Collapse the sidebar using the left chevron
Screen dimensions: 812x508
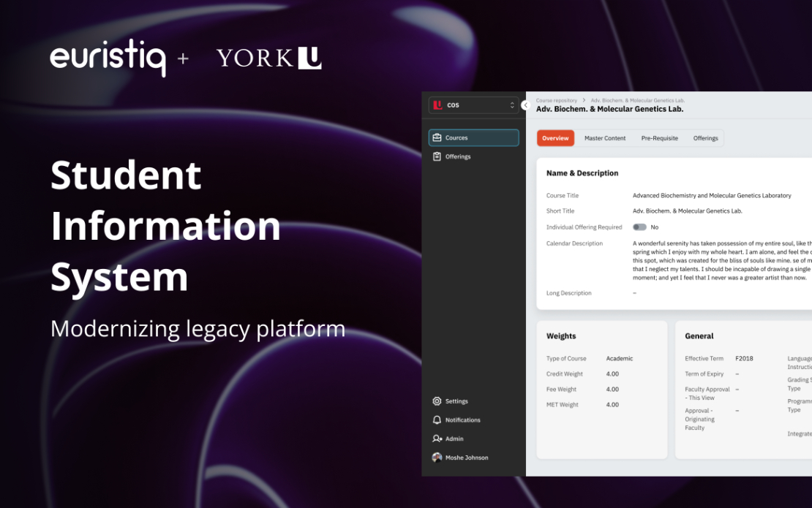(525, 105)
